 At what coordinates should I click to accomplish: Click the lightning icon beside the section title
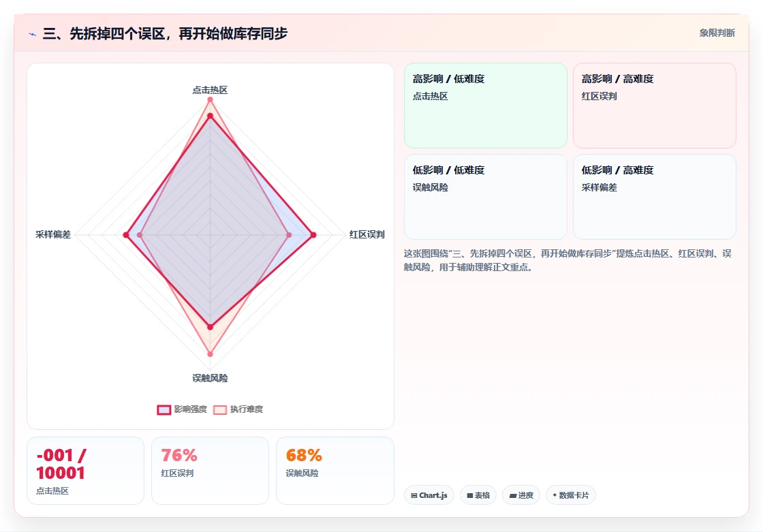click(33, 34)
